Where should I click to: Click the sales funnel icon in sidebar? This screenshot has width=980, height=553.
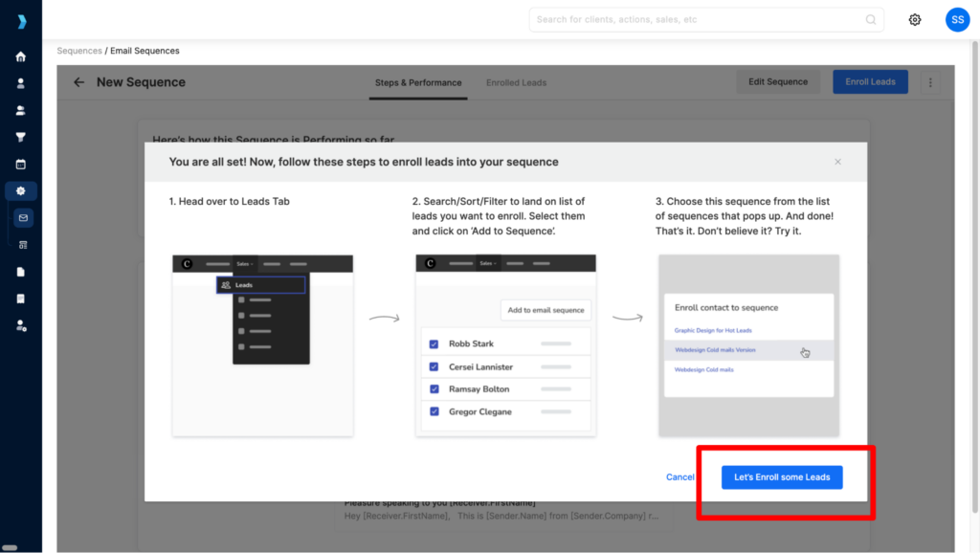pyautogui.click(x=19, y=136)
